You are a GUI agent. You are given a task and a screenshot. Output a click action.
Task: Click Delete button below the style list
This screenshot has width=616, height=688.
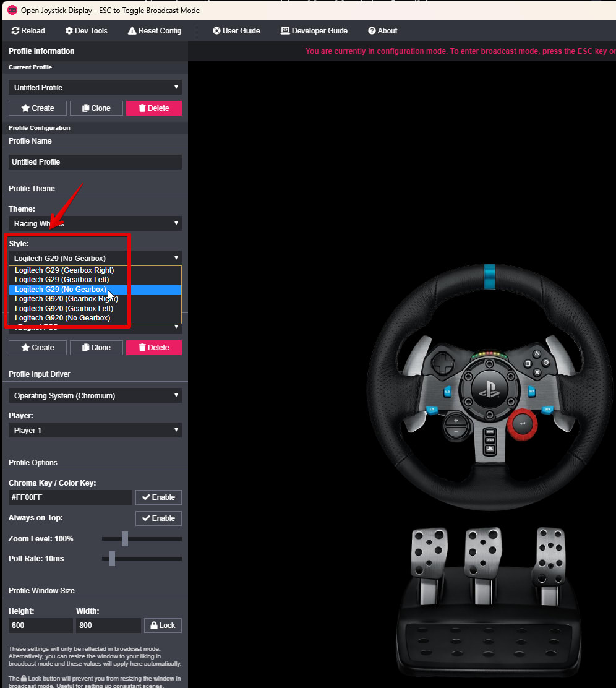pyautogui.click(x=154, y=348)
